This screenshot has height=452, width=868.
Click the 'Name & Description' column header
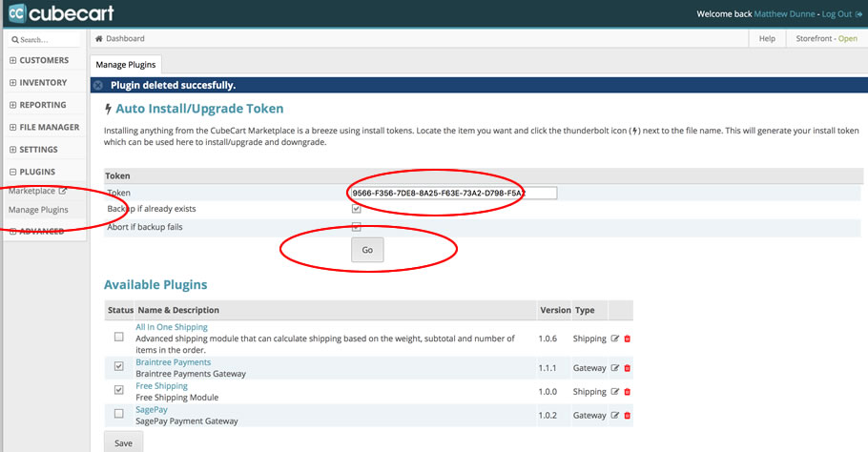[x=178, y=310]
